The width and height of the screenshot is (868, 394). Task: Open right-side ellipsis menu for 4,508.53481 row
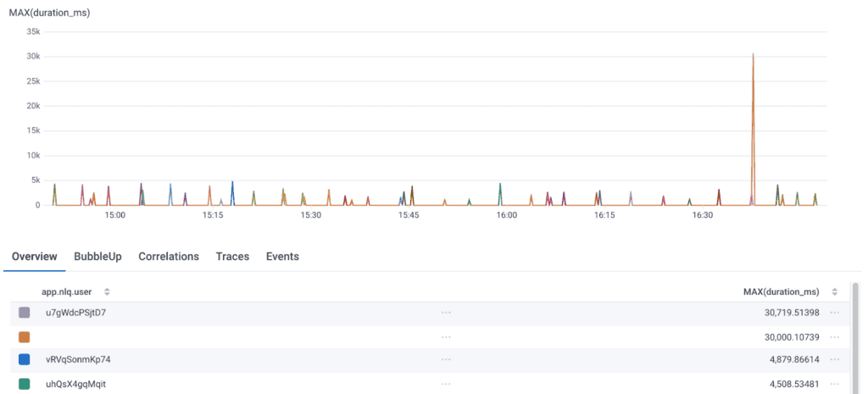tap(835, 384)
